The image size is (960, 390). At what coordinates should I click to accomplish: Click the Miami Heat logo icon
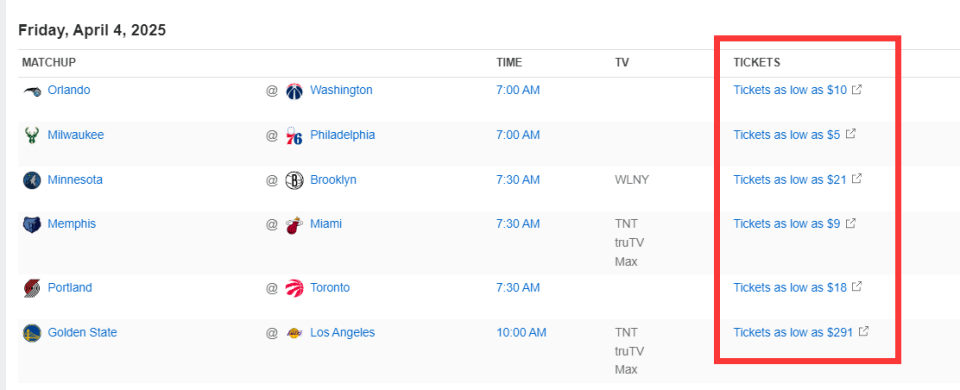(x=294, y=225)
